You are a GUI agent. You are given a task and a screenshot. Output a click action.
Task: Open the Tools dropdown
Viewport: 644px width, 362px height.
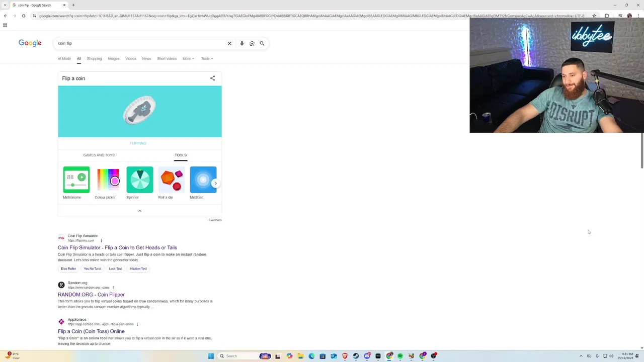pos(207,58)
